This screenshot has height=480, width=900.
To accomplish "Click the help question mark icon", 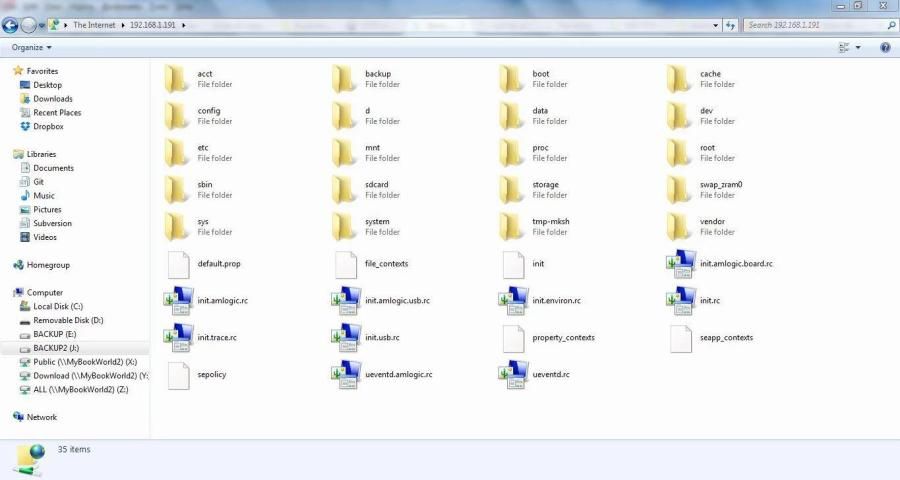I will pos(885,47).
